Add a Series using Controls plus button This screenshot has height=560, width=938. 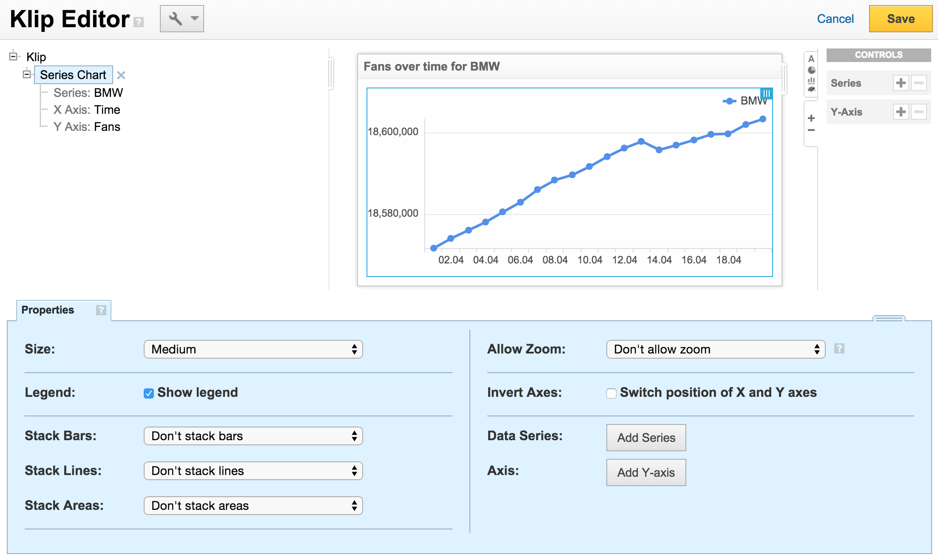(x=901, y=83)
